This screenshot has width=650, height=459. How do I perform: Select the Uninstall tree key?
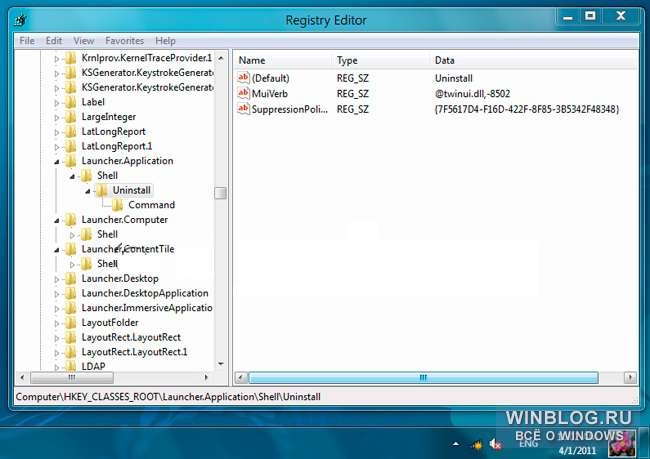coord(131,190)
